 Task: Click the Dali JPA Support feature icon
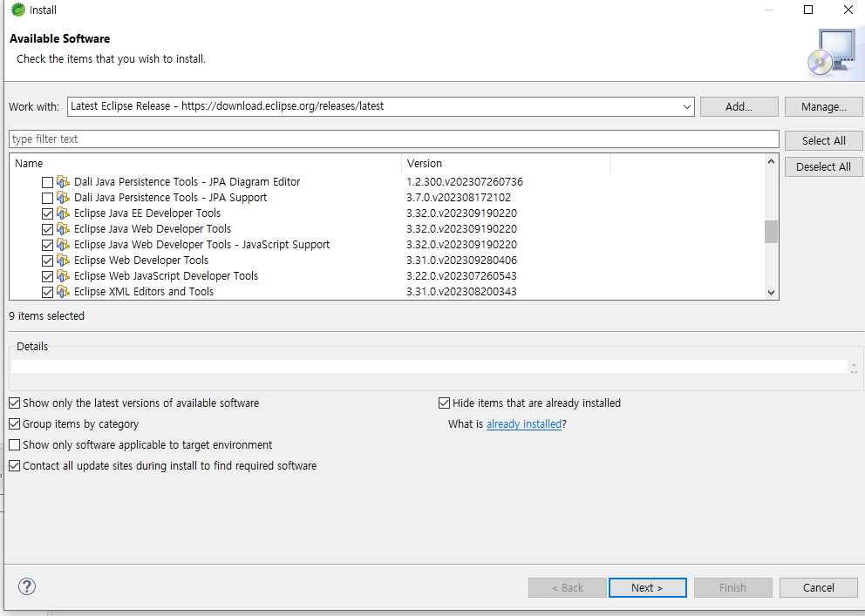(63, 197)
